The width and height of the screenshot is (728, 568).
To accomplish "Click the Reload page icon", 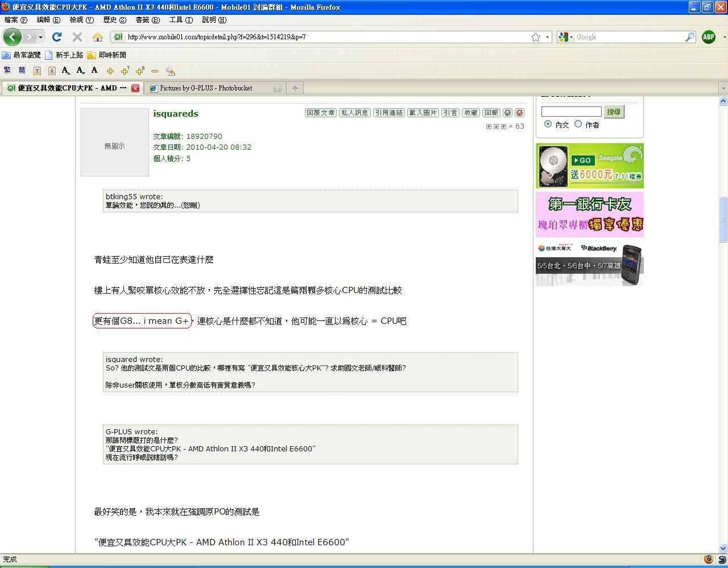I will 57,37.
